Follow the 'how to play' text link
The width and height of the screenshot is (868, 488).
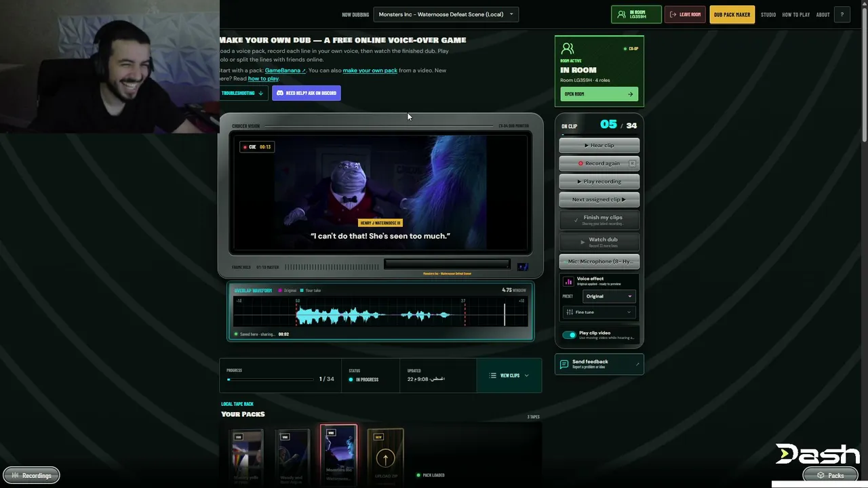pyautogui.click(x=263, y=79)
